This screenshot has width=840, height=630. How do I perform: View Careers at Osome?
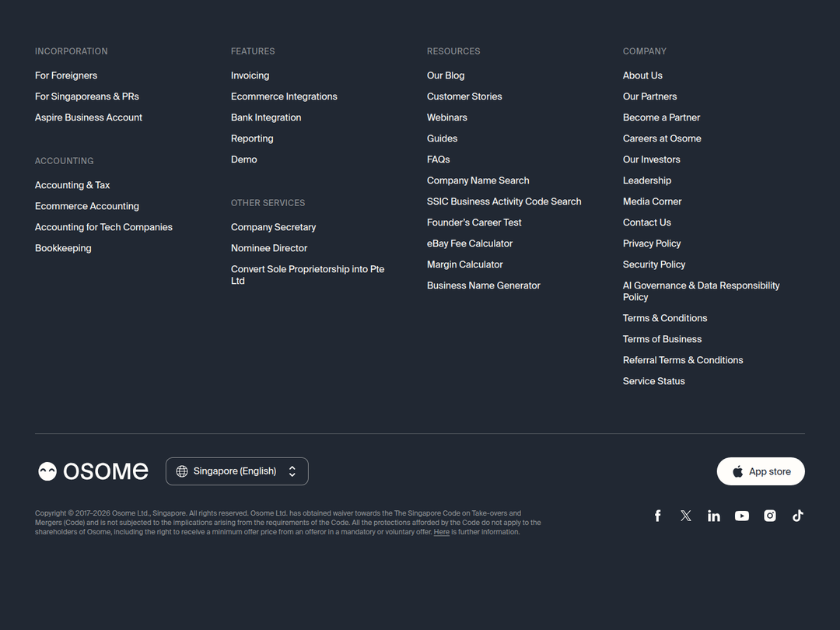pyautogui.click(x=662, y=138)
